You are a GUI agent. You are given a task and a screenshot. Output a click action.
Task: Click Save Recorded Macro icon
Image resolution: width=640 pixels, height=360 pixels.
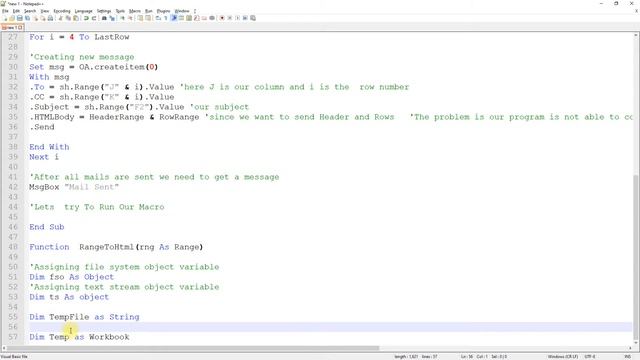pyautogui.click(x=253, y=18)
